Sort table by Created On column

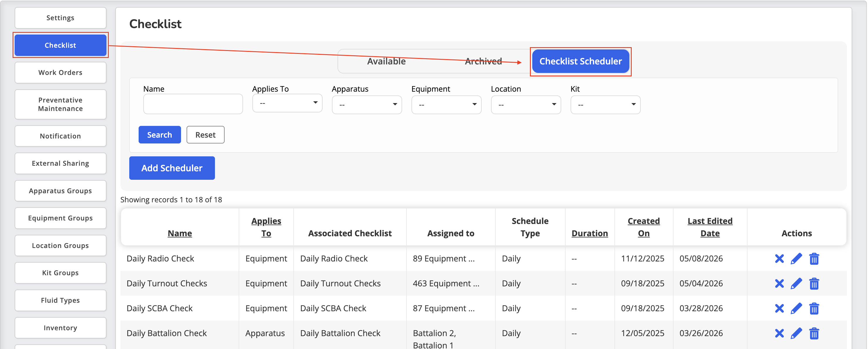(643, 227)
